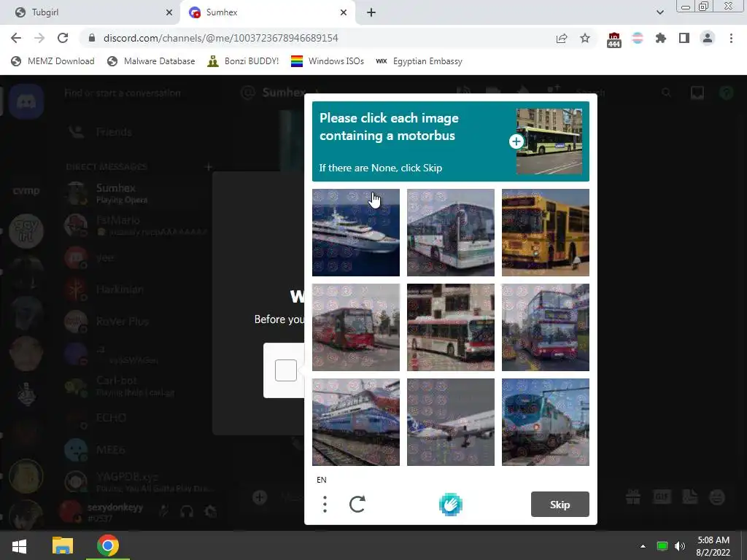Open the volume control

680,546
